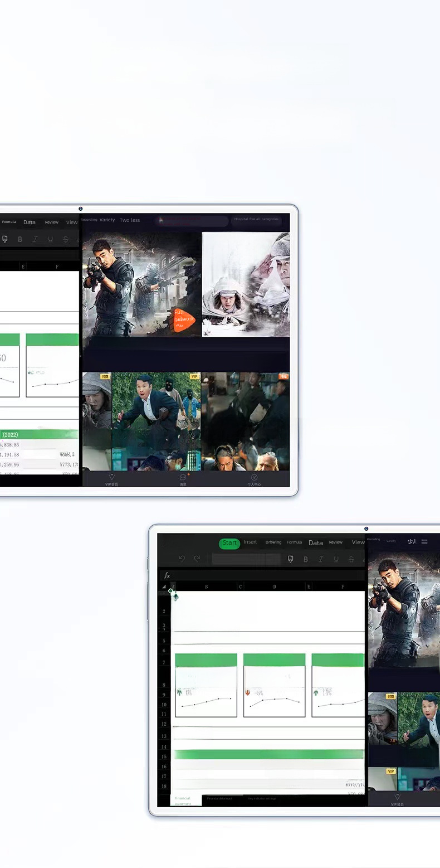
Task: Toggle Italic in lower tablet spreadsheet toolbar
Action: (x=321, y=559)
